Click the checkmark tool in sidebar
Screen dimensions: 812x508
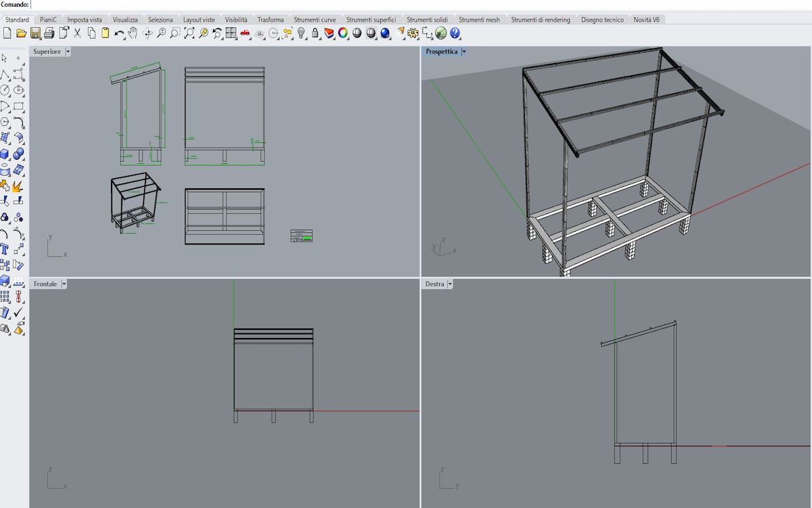click(x=19, y=313)
